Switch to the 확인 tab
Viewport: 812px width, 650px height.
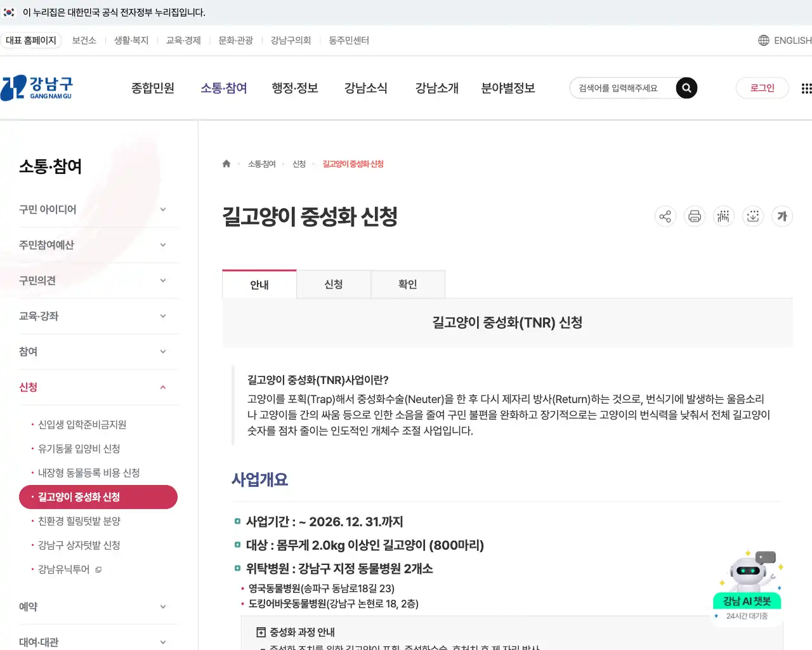(408, 284)
